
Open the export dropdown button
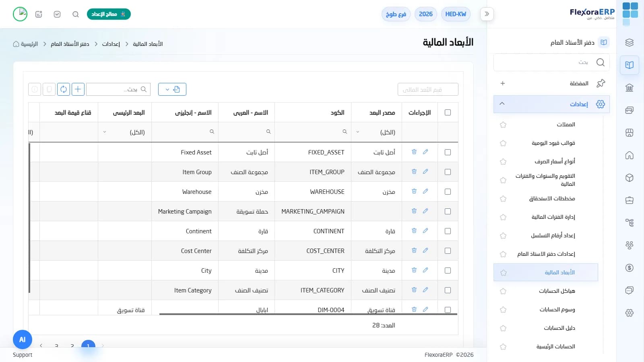(x=172, y=89)
